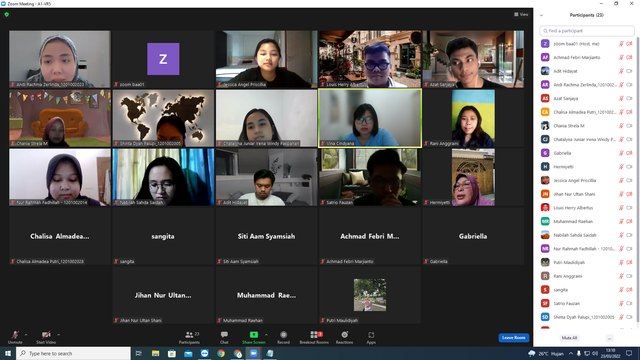Select the 'Siti Aam Syamsiah' tile
The width and height of the screenshot is (640, 360).
[x=267, y=236]
